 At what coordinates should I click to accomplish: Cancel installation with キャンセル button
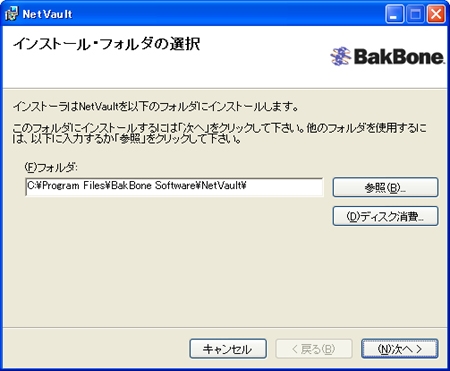[x=228, y=349]
